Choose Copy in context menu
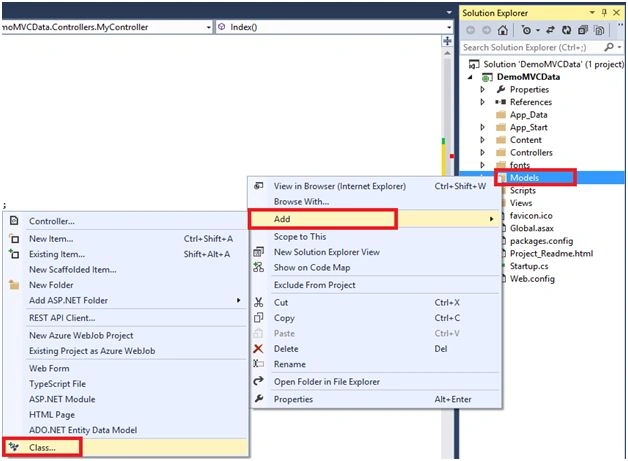The width and height of the screenshot is (628, 461). [376, 318]
